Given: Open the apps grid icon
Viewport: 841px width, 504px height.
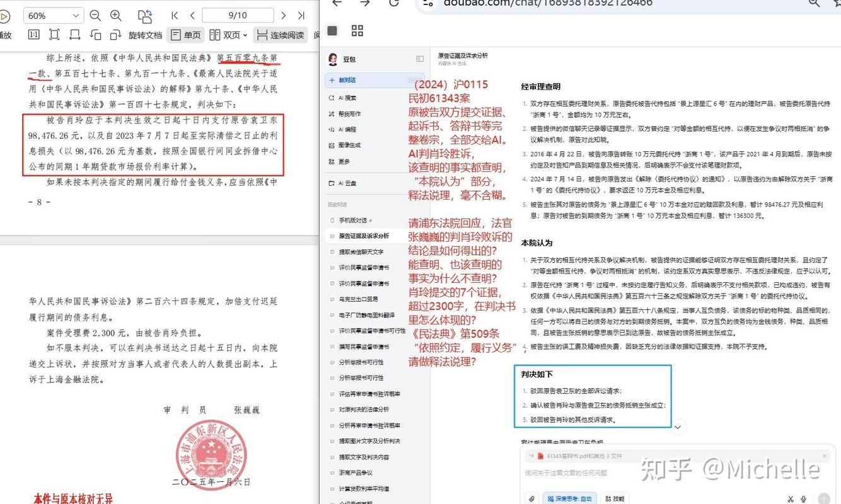Looking at the screenshot, I should [x=357, y=31].
